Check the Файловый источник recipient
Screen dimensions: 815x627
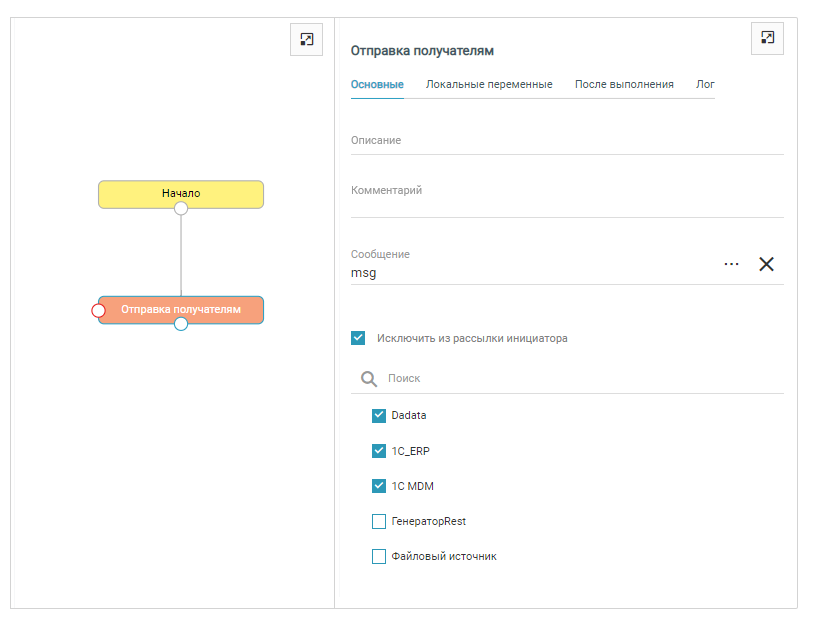379,556
